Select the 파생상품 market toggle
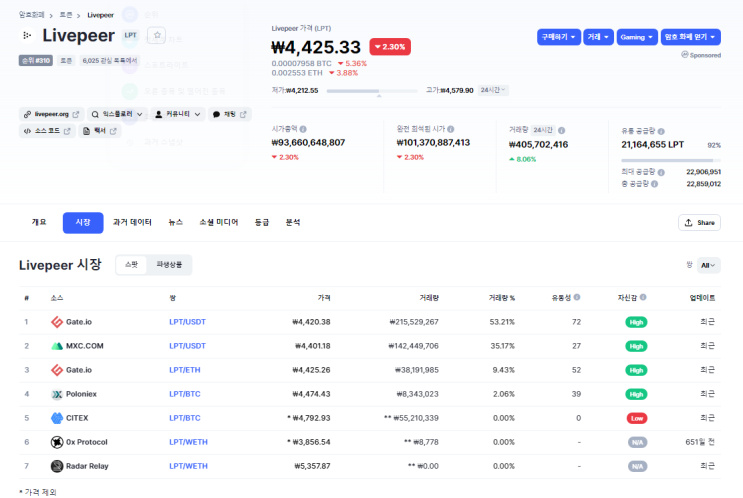Screen dimensions: 743x498 point(169,265)
